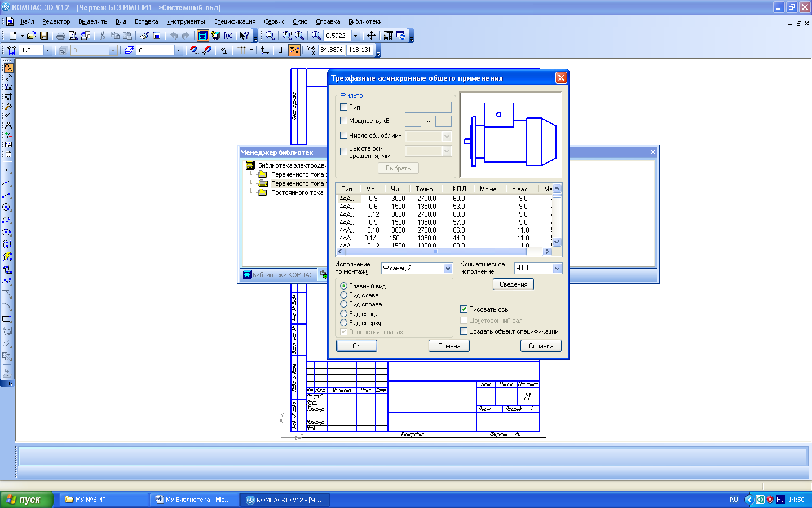Open the Исполнение по монтажу Фланец 2 dropdown
This screenshot has width=812, height=508.
point(448,268)
